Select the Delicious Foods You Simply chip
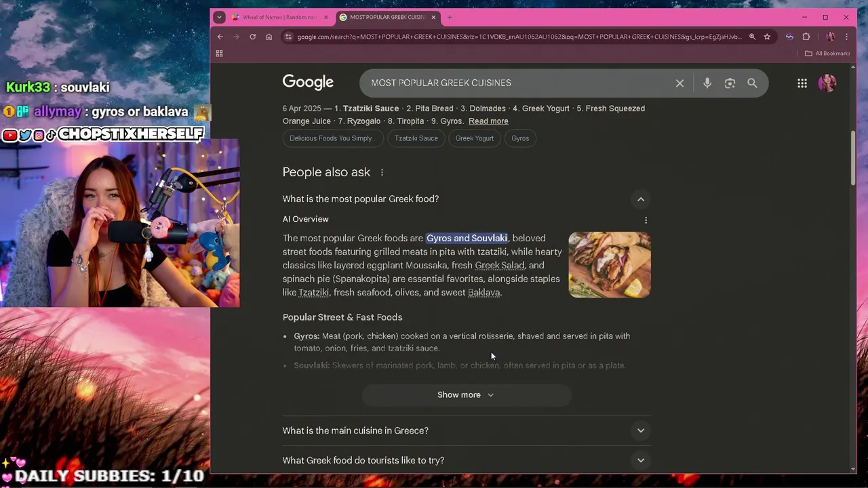868x488 pixels. (332, 138)
